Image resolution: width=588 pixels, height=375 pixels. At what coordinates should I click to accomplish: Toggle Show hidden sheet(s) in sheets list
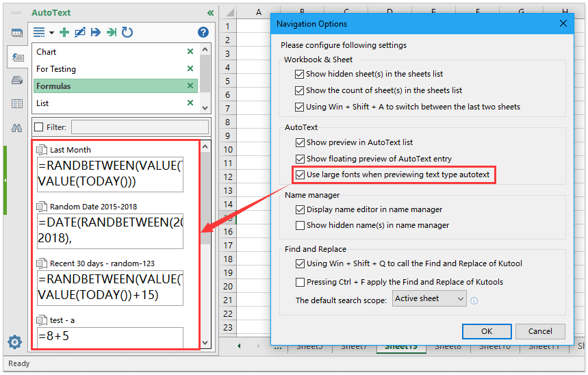[x=299, y=75]
